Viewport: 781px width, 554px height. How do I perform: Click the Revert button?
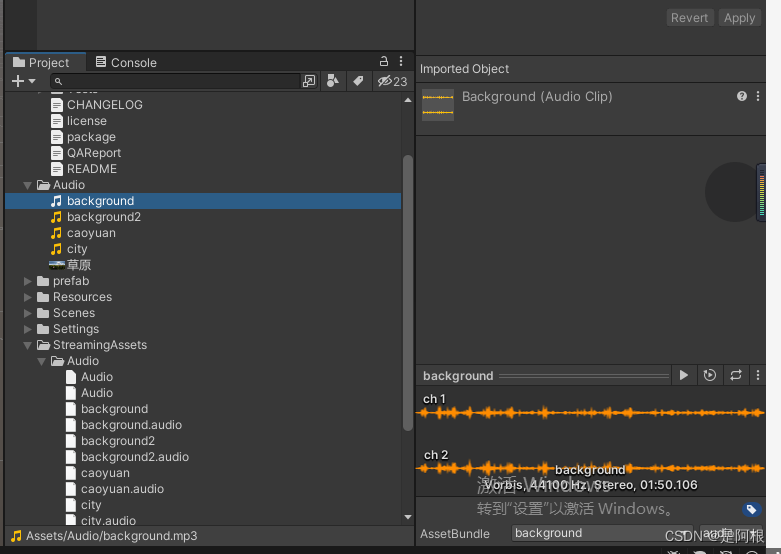pos(690,17)
